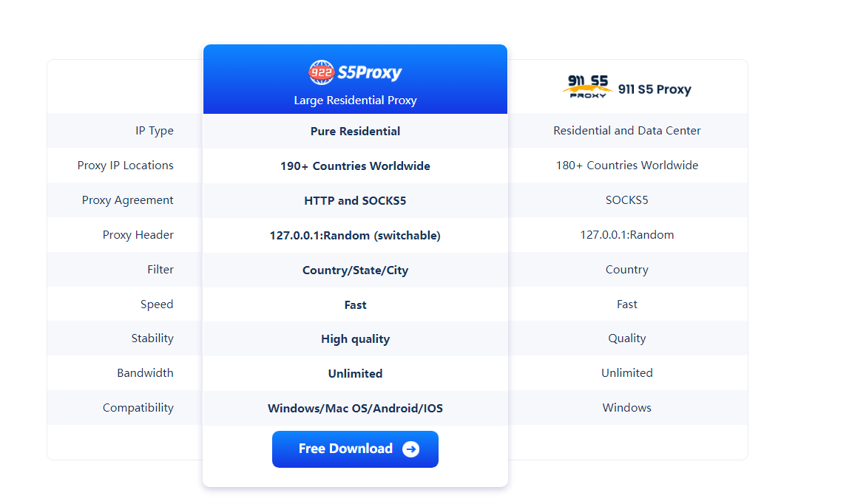Select the 'Bandwidth' row label

145,373
